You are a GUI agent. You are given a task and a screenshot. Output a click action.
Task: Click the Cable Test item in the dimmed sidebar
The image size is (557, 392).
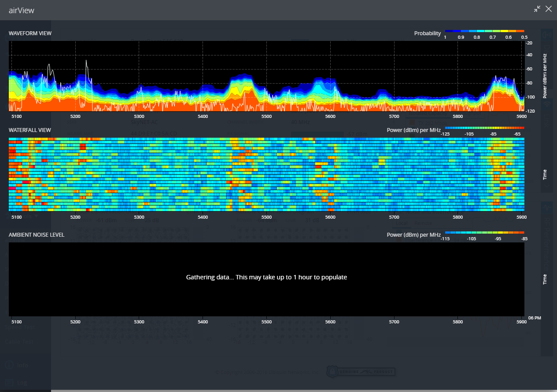point(18,341)
